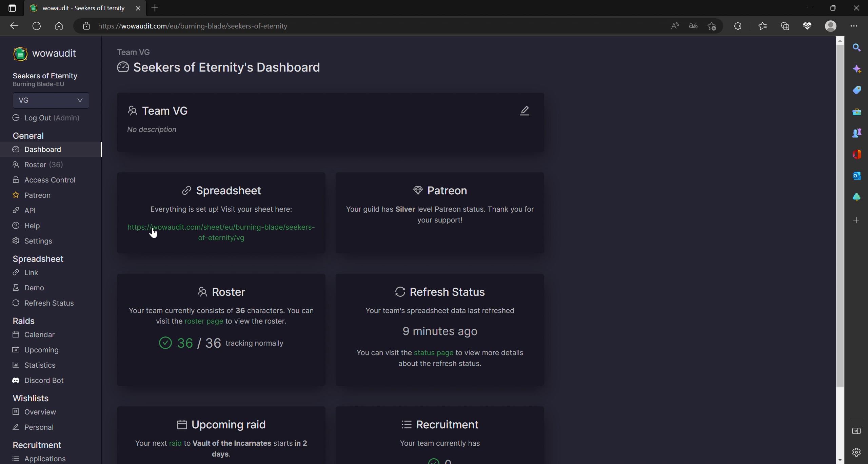
Task: Click the Copilot sparkle icon in Edge sidebar
Action: (856, 68)
